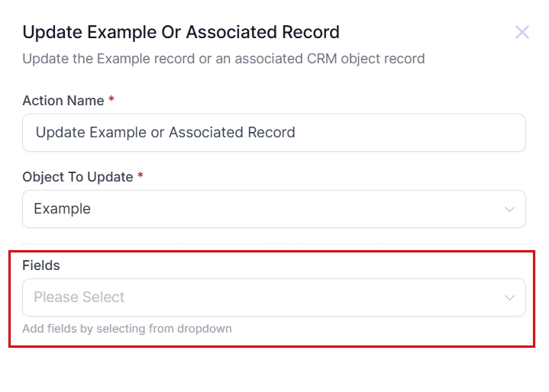
Task: Click chevron arrow beside Example value
Action: (x=509, y=210)
